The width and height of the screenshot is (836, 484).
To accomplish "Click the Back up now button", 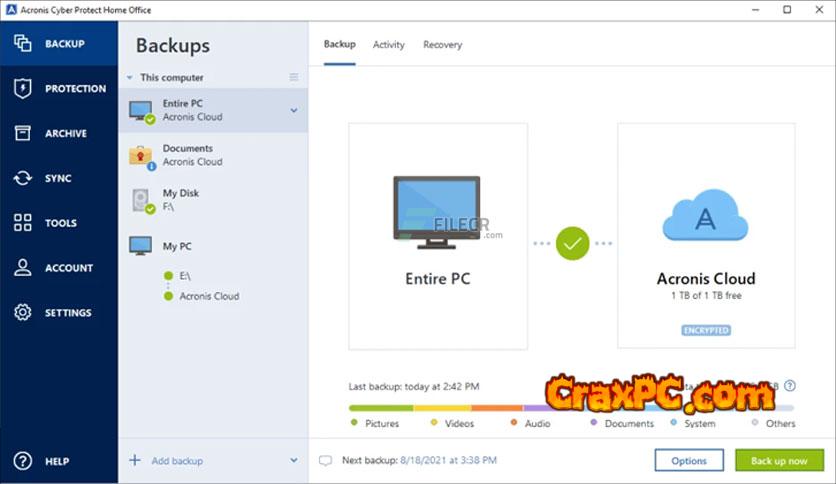I will click(x=779, y=460).
